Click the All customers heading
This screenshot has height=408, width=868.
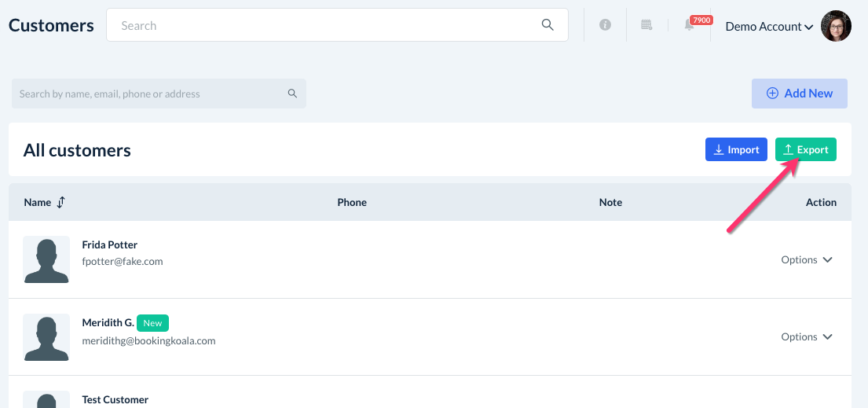point(77,150)
